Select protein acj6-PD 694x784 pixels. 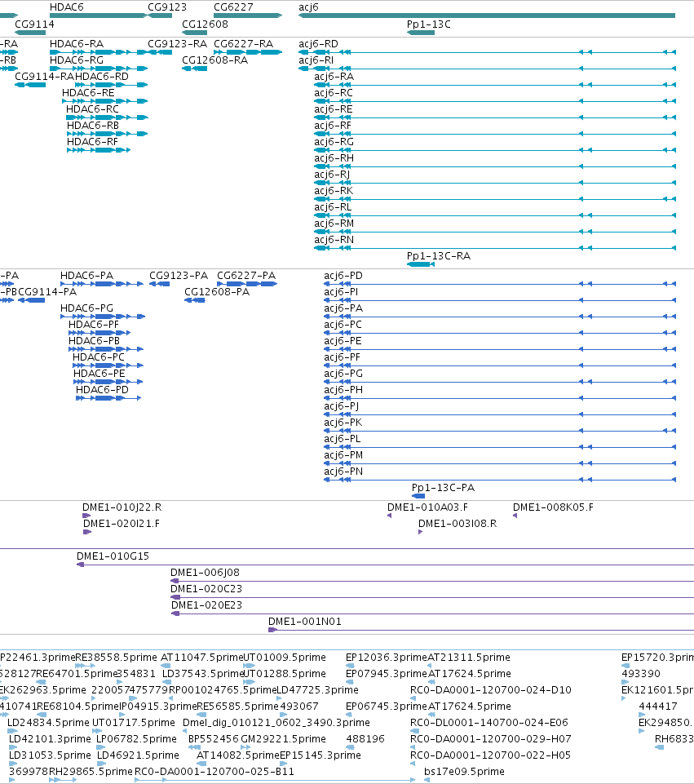tap(343, 276)
